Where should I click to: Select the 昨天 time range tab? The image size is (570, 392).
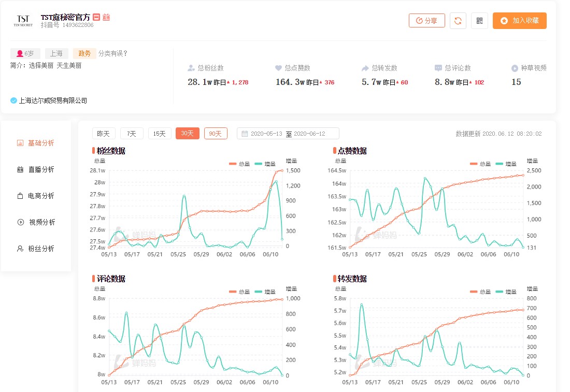104,134
